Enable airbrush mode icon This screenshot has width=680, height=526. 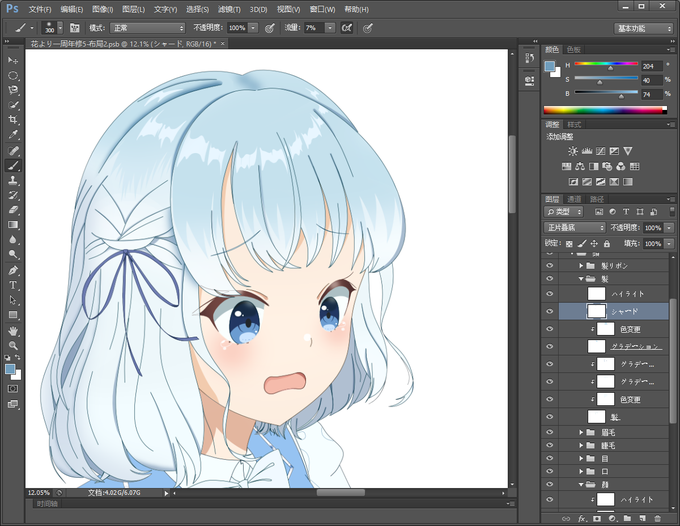click(347, 28)
